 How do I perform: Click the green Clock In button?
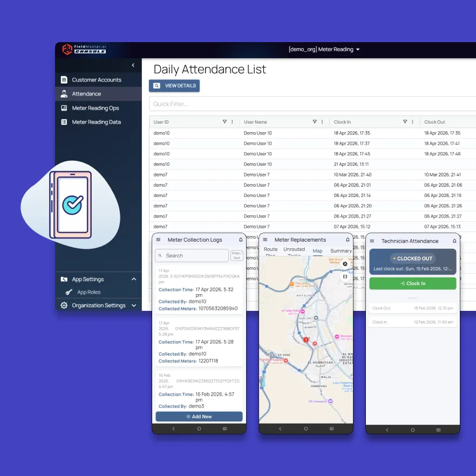coord(413,283)
